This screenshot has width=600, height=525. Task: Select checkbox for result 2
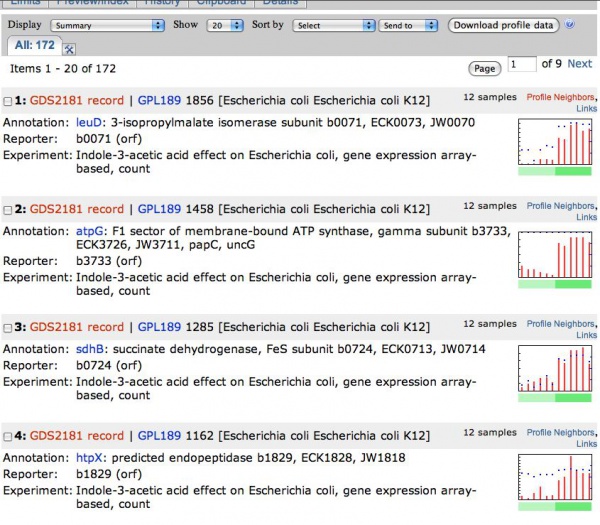pos(8,210)
